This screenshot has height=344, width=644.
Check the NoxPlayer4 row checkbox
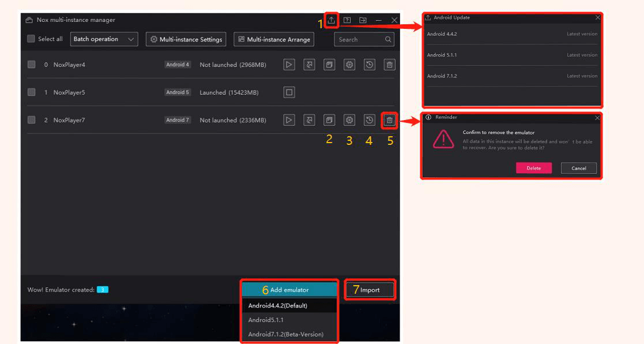click(31, 65)
